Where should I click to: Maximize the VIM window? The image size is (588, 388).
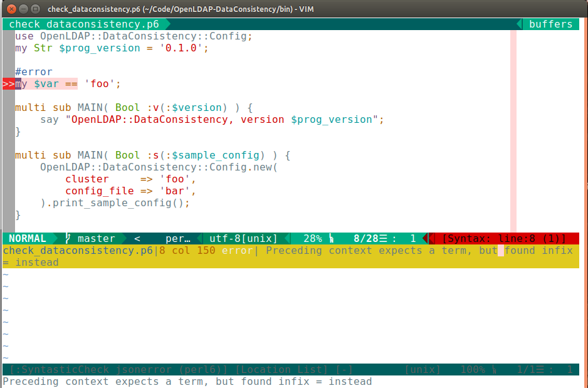(x=36, y=9)
